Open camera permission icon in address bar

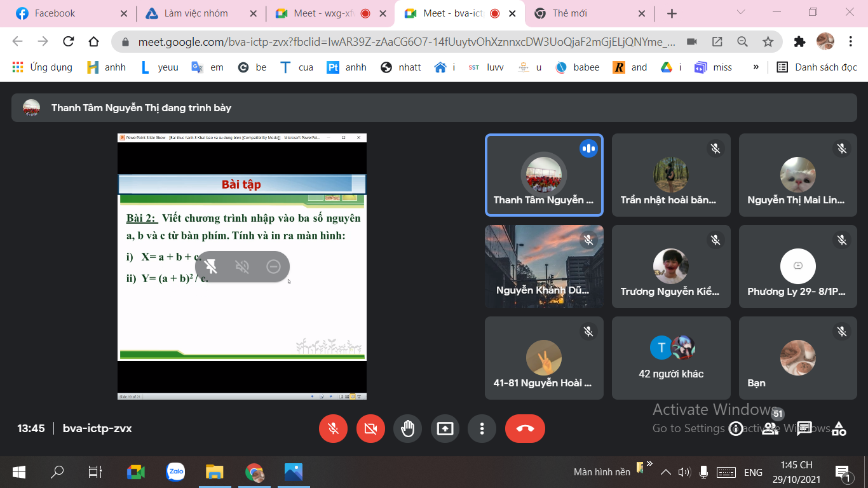692,41
